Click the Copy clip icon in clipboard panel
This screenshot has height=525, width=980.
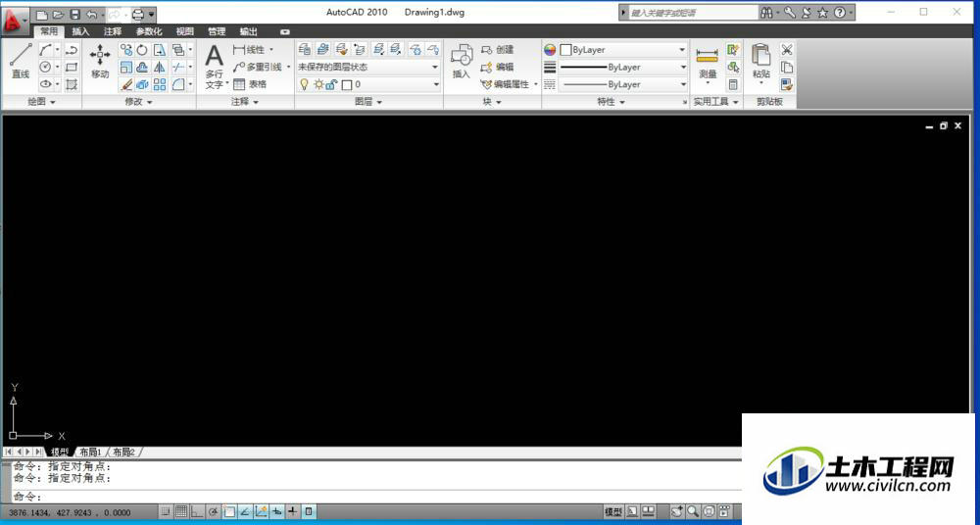click(x=787, y=67)
